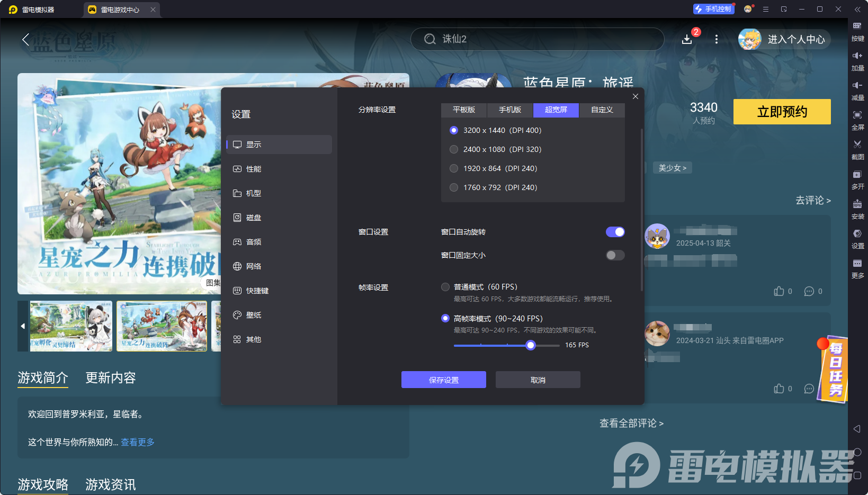Click the user avatar icon in title bar
868x495 pixels.
coord(748,9)
